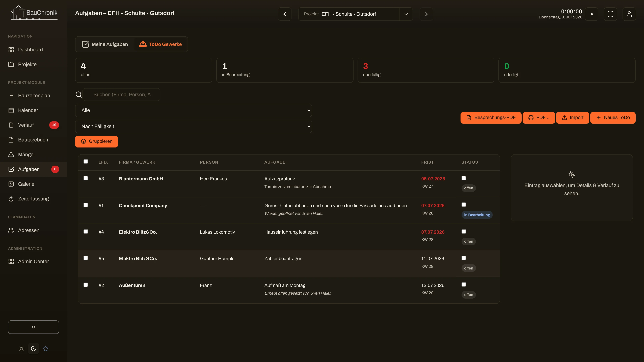Screen dimensions: 644x362
Task: Click date 13.07.2026
Action: click(x=433, y=285)
